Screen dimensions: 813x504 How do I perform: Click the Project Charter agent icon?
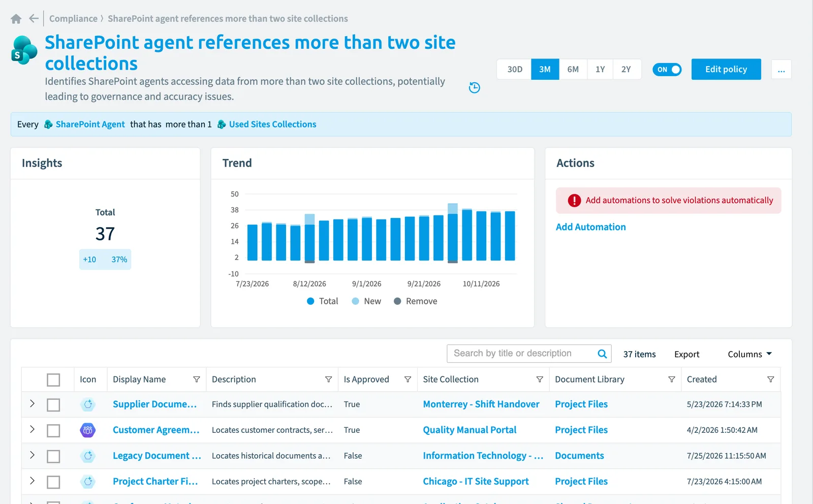(x=88, y=482)
